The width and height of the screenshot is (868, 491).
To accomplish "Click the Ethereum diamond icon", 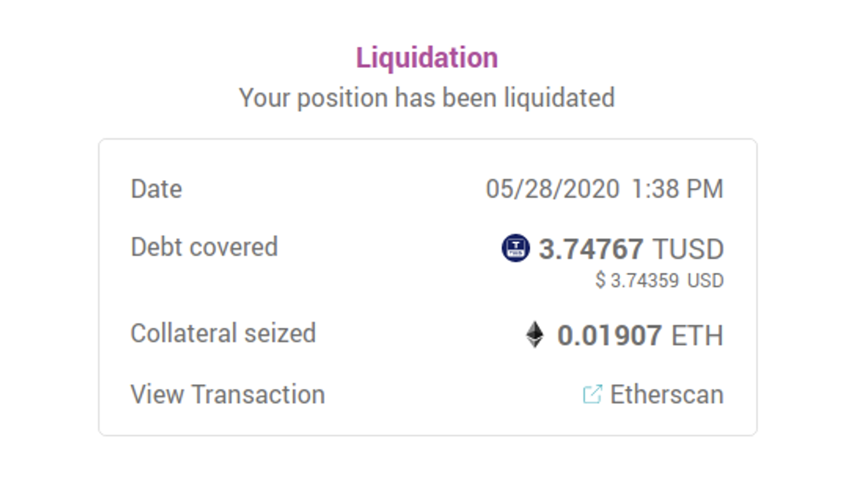I will (535, 335).
